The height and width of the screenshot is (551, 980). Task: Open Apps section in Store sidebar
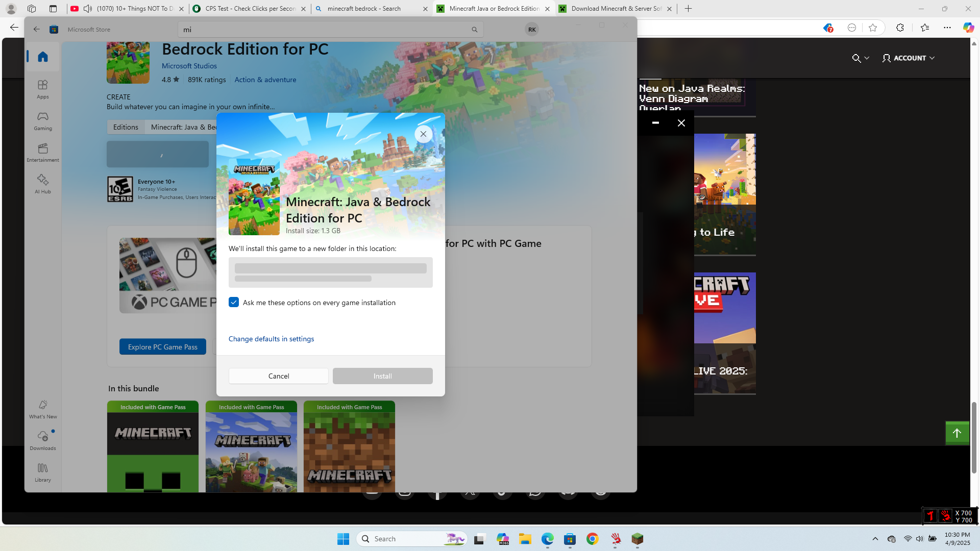[x=43, y=89]
